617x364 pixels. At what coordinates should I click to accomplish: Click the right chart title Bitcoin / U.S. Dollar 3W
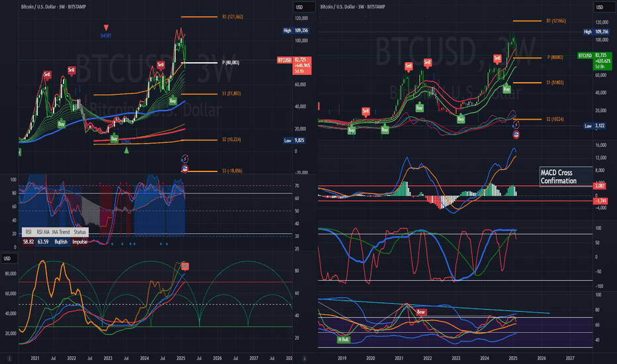(353, 7)
